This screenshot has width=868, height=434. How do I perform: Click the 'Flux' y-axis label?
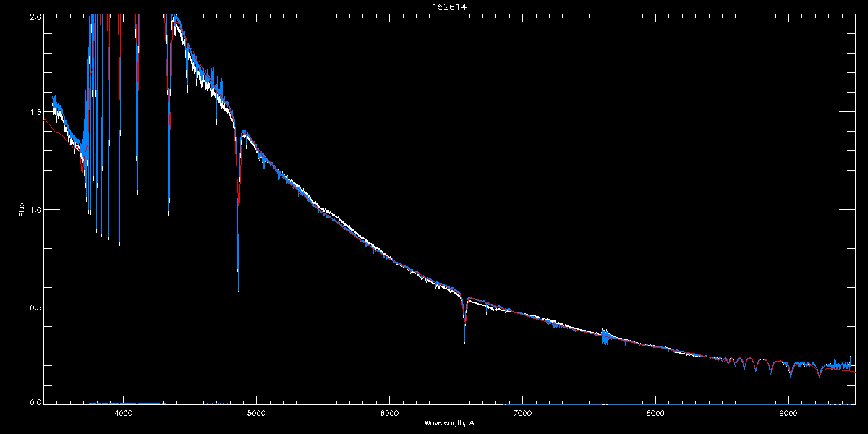pos(22,209)
